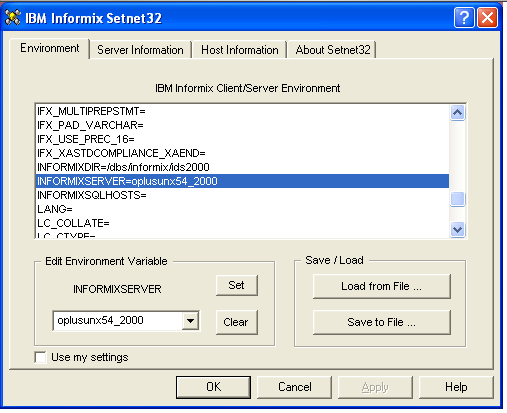Confirm with the OK button
The width and height of the screenshot is (507, 413).
(x=213, y=387)
